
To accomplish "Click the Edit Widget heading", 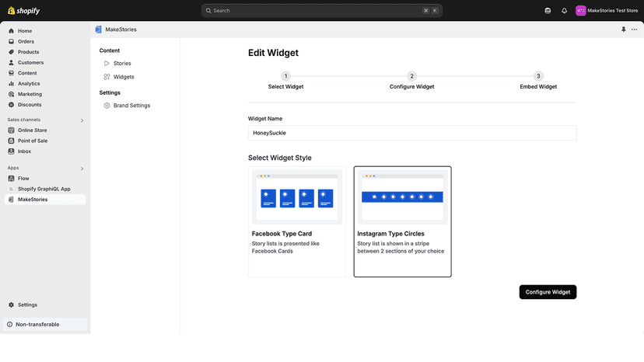I will tap(273, 53).
